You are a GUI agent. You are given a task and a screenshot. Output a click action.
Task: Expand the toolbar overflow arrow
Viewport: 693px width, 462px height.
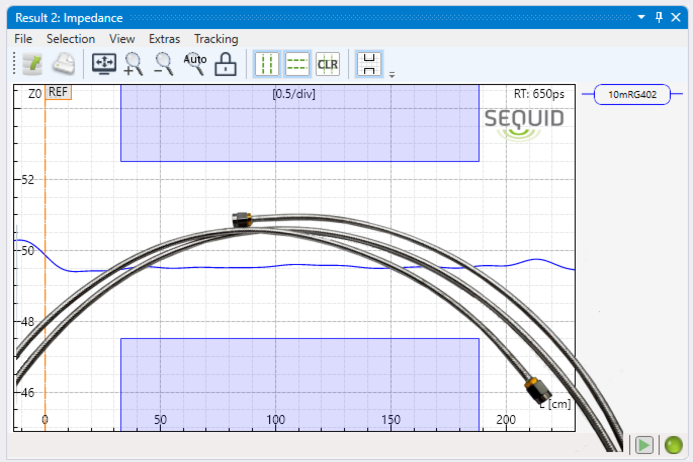392,74
